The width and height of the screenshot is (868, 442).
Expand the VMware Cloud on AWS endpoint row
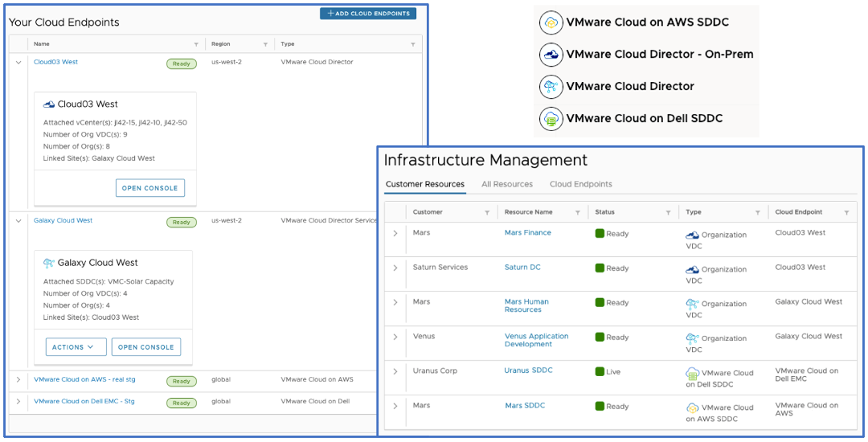coord(18,380)
